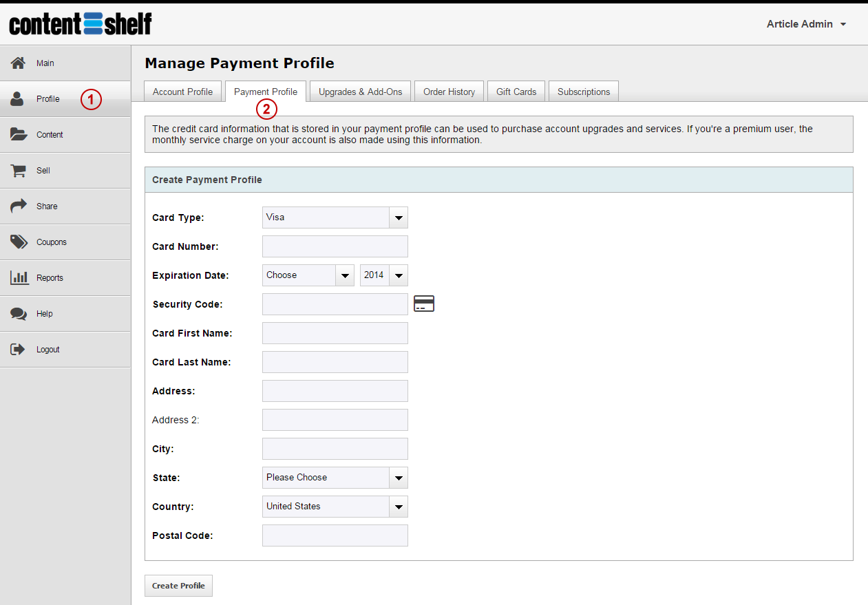Open Share in the sidebar

click(x=65, y=206)
